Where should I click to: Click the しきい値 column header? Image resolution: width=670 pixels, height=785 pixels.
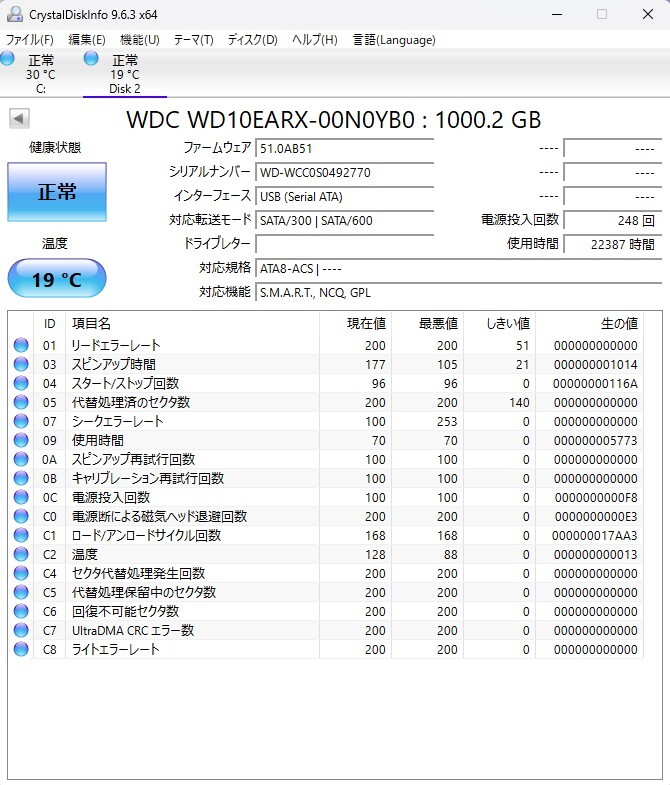[500, 323]
